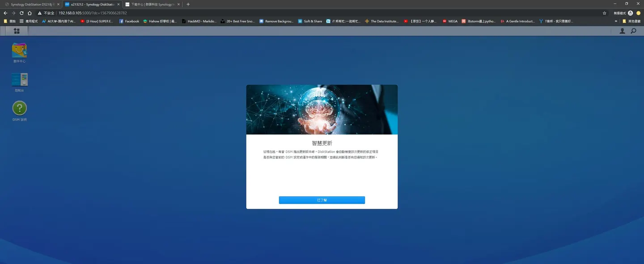Open the Other Bookmarks folder
Screen dimensions: 644x264
[x=631, y=21]
